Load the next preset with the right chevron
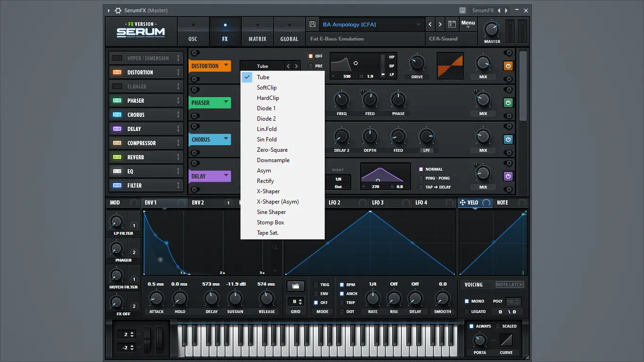Viewport: 644px width, 362px height. point(440,25)
